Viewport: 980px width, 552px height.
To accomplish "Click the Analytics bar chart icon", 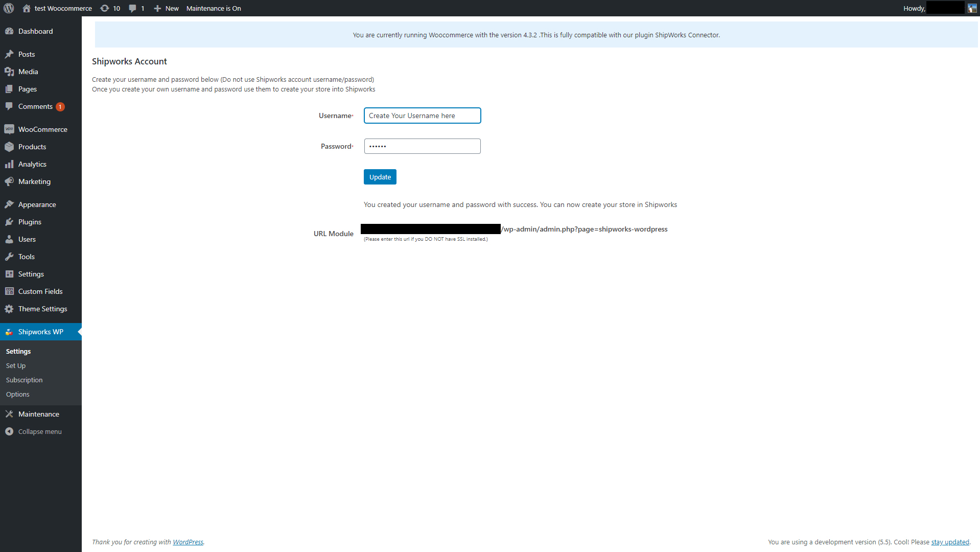I will pyautogui.click(x=9, y=164).
